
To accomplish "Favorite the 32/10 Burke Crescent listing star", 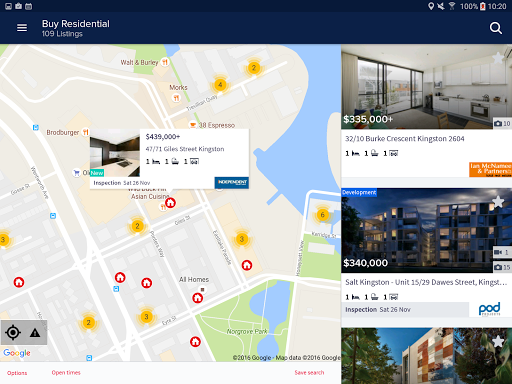I will click(x=498, y=58).
